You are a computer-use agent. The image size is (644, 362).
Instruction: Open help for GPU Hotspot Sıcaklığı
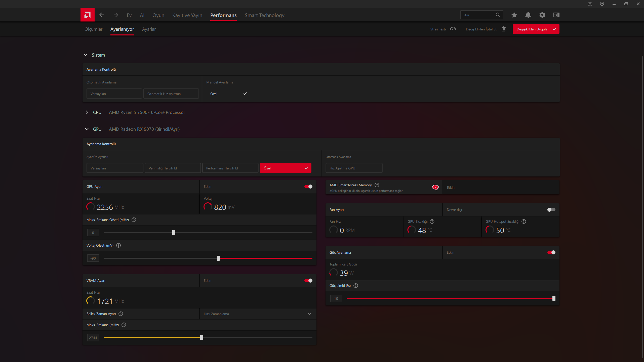point(524,221)
